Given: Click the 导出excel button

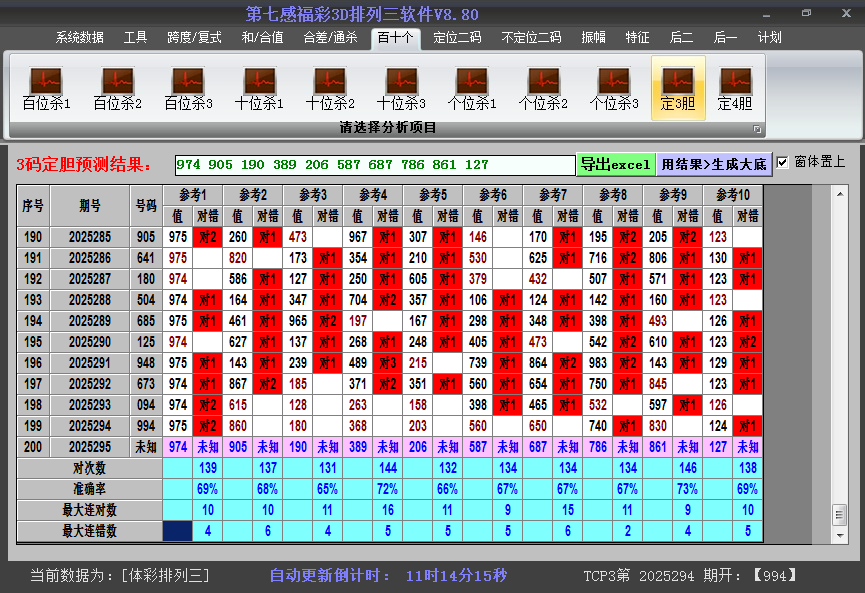Looking at the screenshot, I should point(617,162).
